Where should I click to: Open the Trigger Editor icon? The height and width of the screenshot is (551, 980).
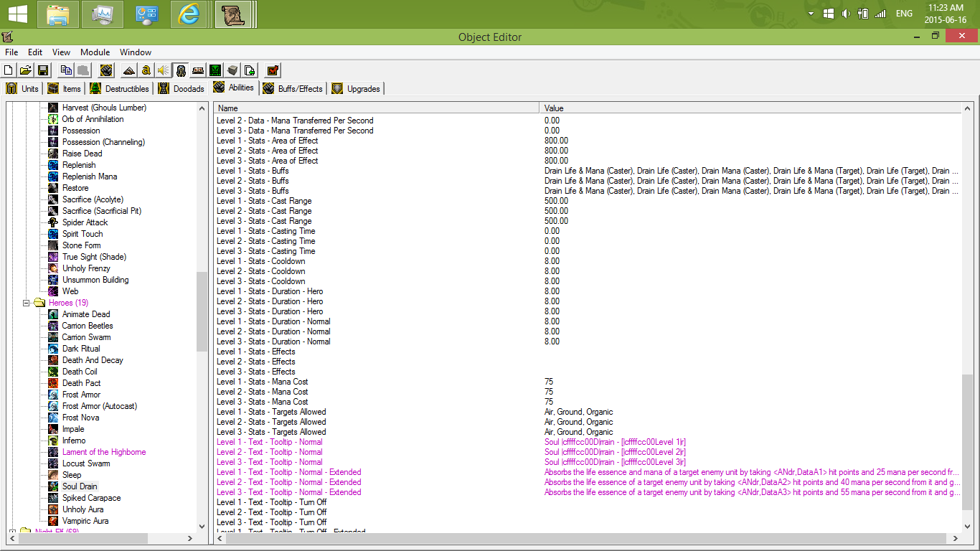[x=146, y=70]
